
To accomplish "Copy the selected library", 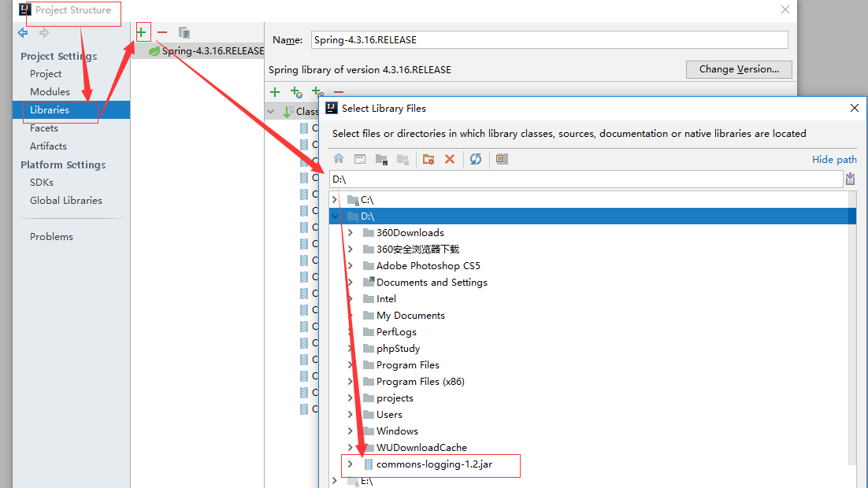I will coord(184,32).
